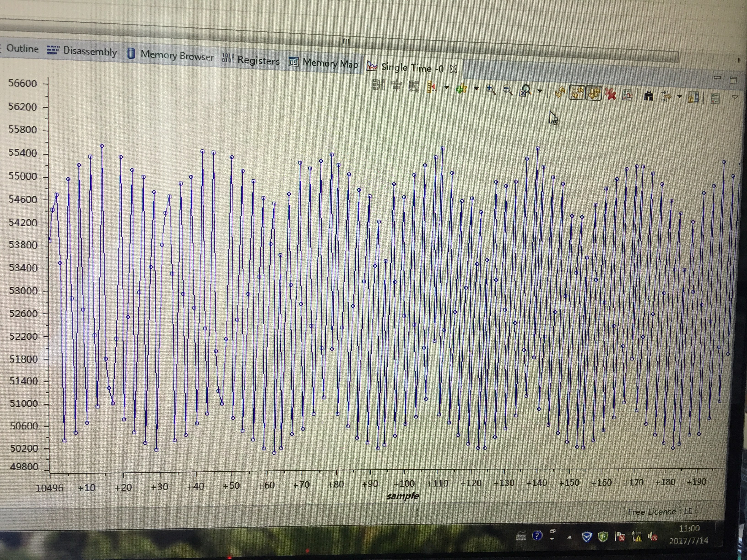Toggle continuous refresh button

tap(577, 93)
